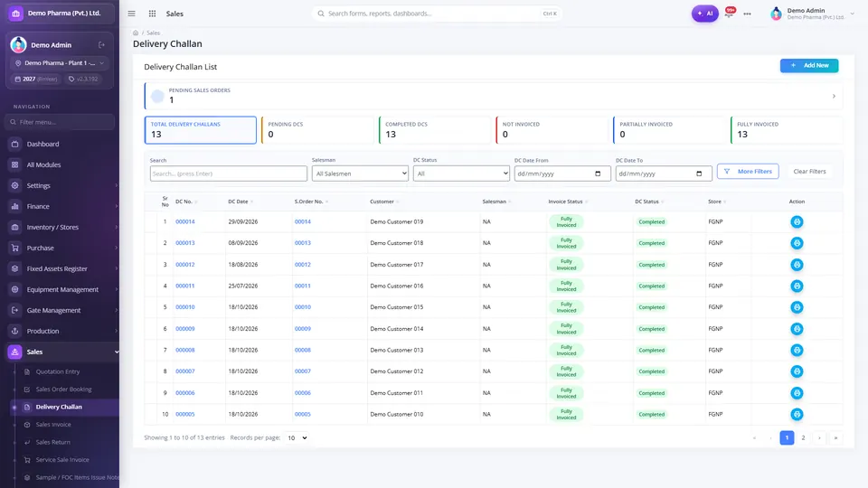This screenshot has height=488, width=868.
Task: Click the Demo Pharma company logo icon
Action: (15, 14)
